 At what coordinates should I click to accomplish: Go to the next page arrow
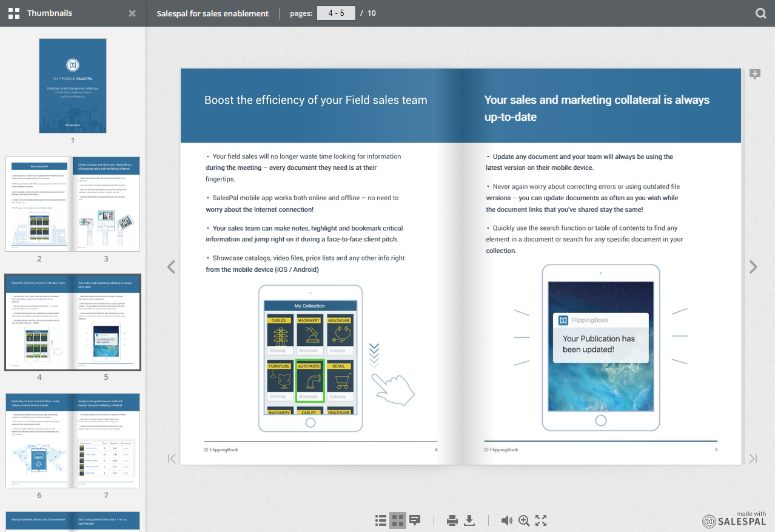click(x=753, y=267)
